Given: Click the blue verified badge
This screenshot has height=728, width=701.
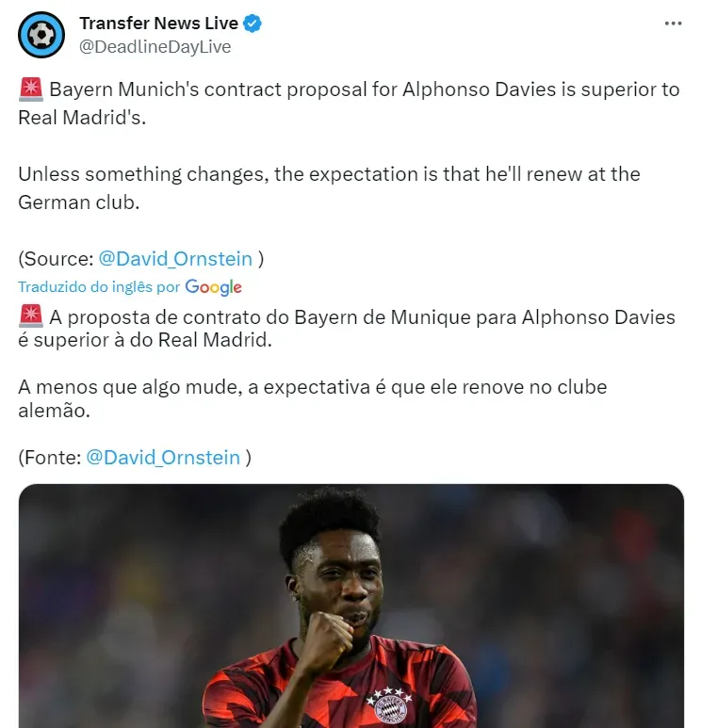Looking at the screenshot, I should [x=253, y=24].
